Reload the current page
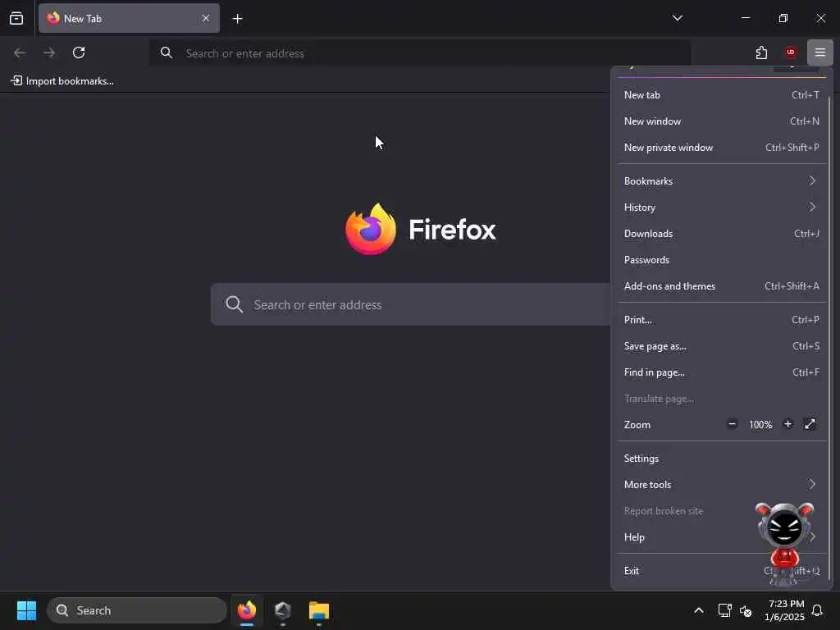The width and height of the screenshot is (840, 630). point(79,52)
